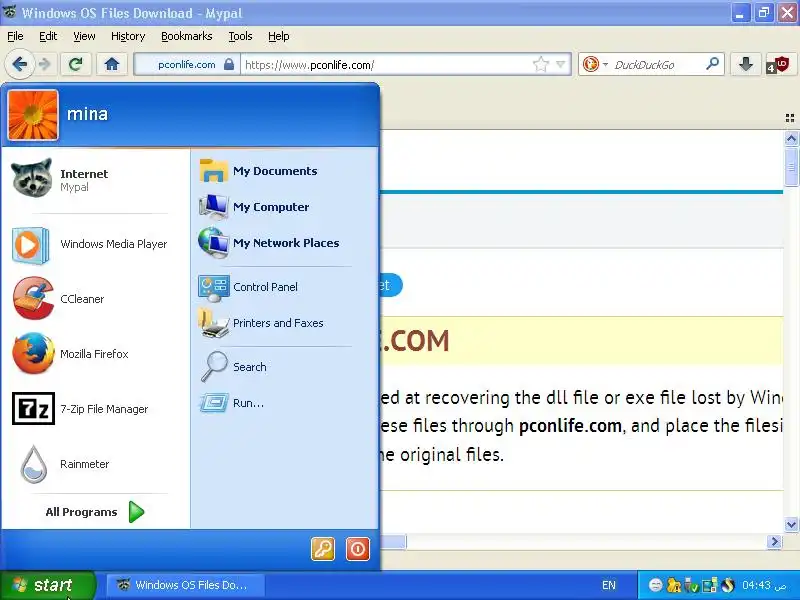Open the Home page icon

coord(112,64)
